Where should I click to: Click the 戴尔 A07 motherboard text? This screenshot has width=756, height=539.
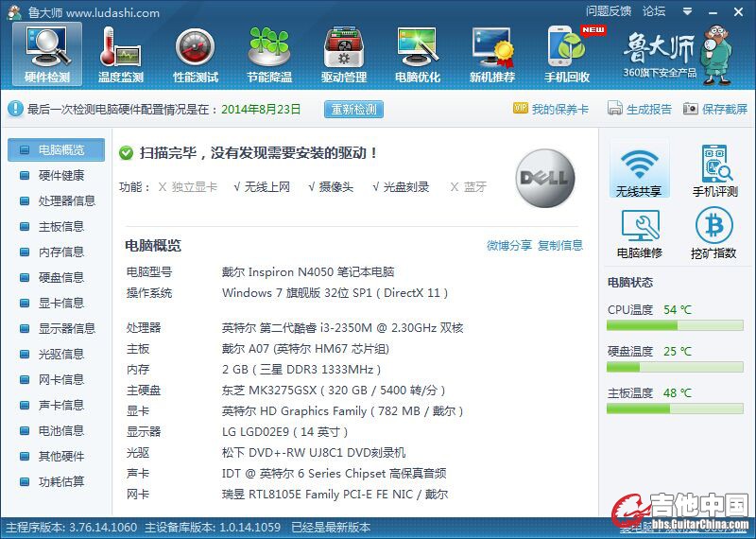pos(305,349)
